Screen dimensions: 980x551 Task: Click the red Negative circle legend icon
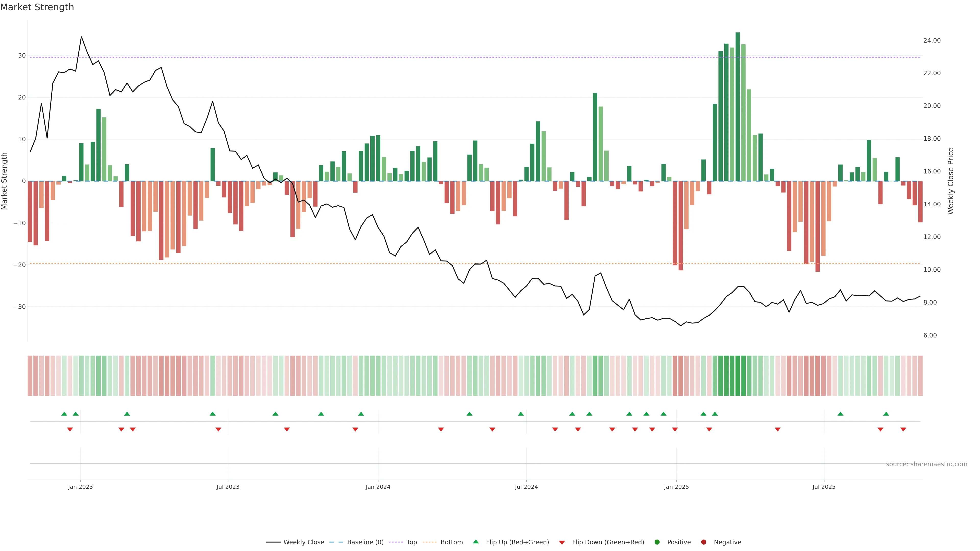[703, 542]
